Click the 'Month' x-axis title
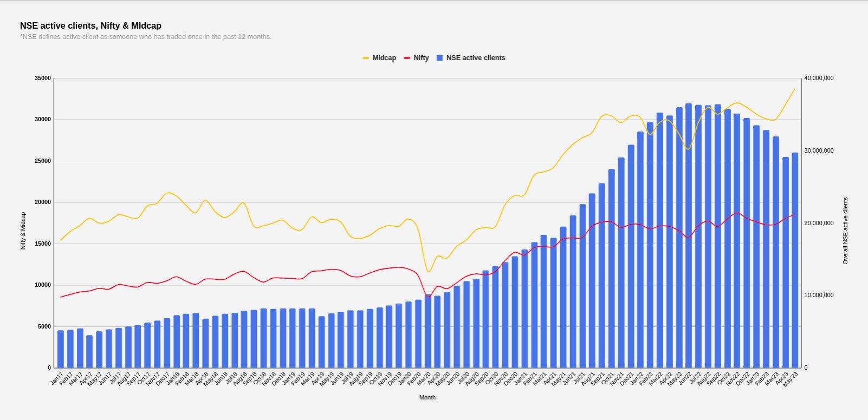The height and width of the screenshot is (420, 868). click(427, 397)
